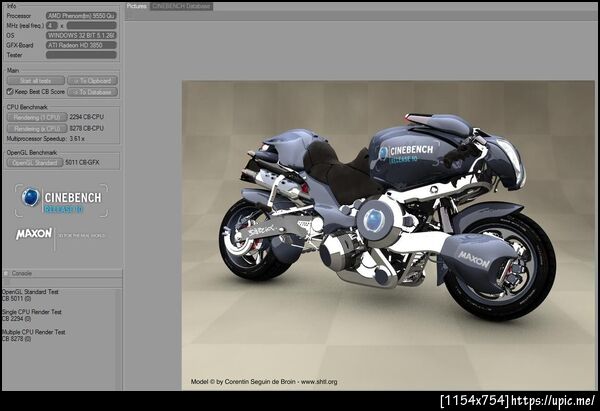Toggle the Console checkbox
Screen dimensions: 600x411
click(x=6, y=273)
